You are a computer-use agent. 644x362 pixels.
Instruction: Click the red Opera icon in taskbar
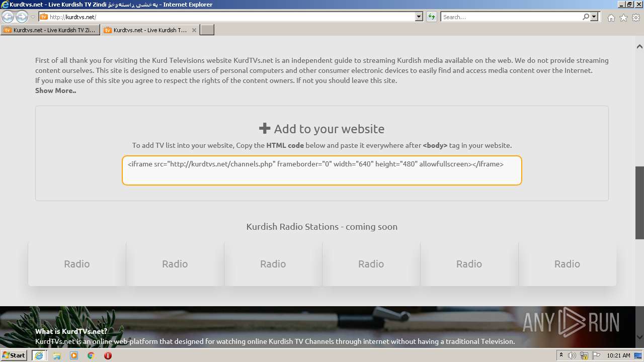pyautogui.click(x=108, y=355)
